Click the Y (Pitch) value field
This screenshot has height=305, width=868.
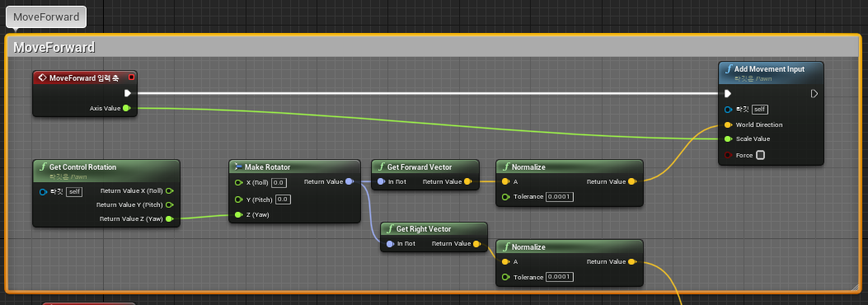pyautogui.click(x=283, y=199)
